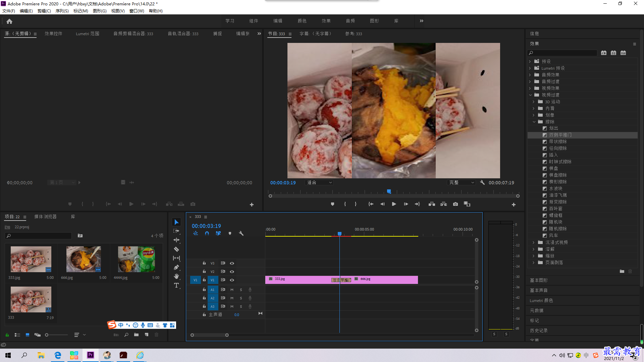Click the program monitor playhead scrubber

389,191
